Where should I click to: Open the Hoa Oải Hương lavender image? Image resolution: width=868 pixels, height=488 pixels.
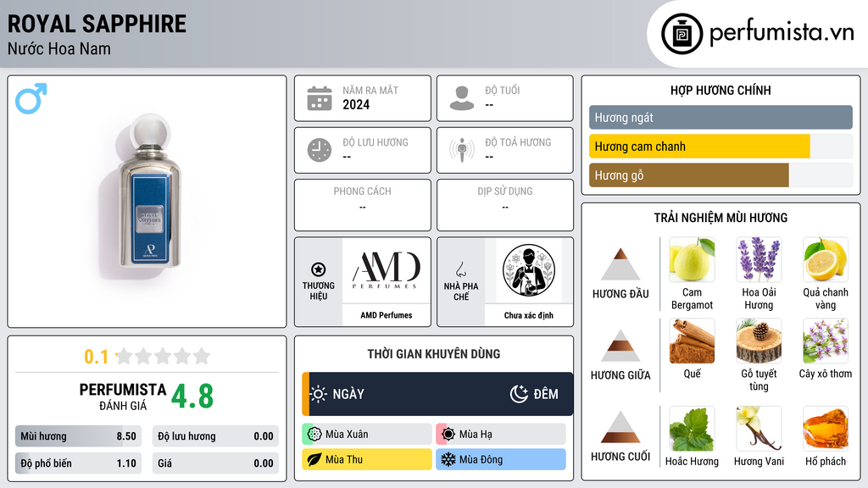coord(759,259)
